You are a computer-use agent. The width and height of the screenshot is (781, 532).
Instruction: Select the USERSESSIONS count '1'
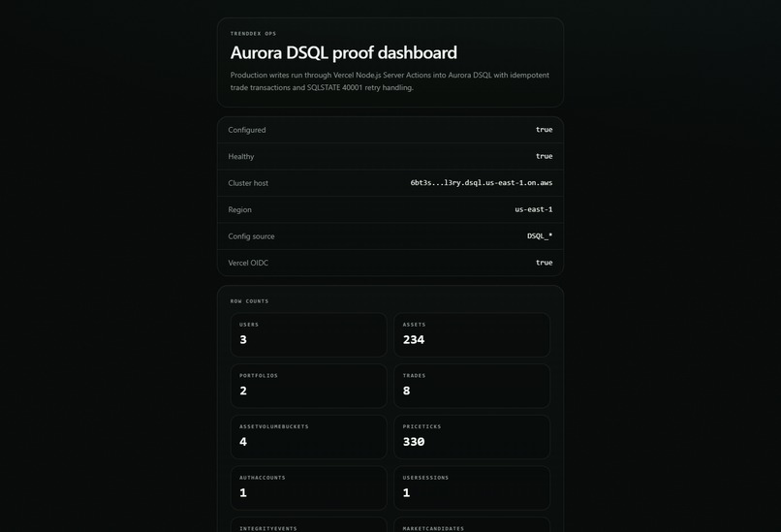click(x=406, y=492)
